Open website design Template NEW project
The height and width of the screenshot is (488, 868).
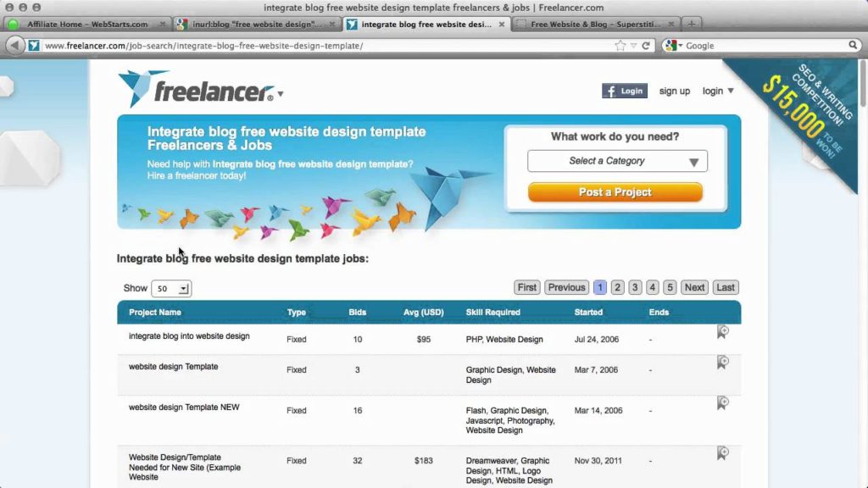coord(184,408)
